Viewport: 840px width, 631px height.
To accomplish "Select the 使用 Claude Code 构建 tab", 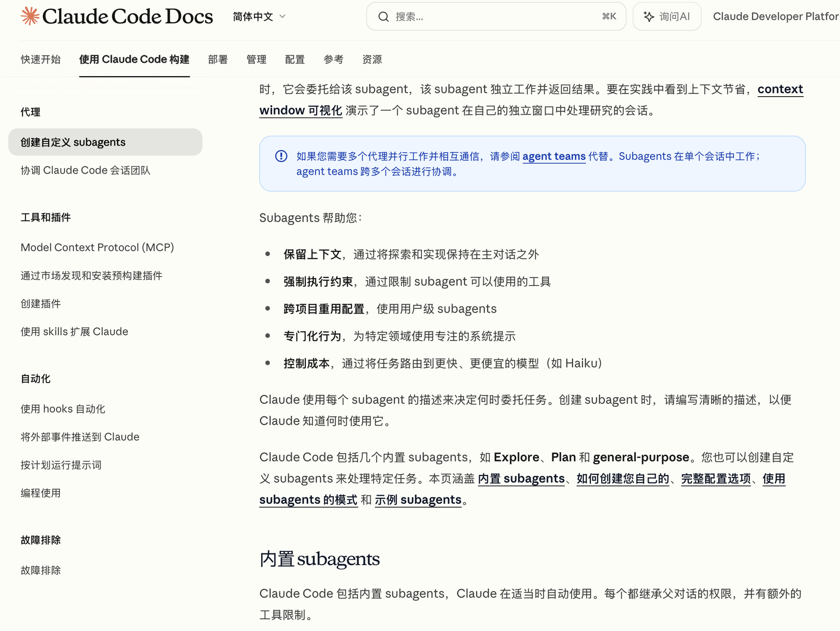I will coord(134,59).
